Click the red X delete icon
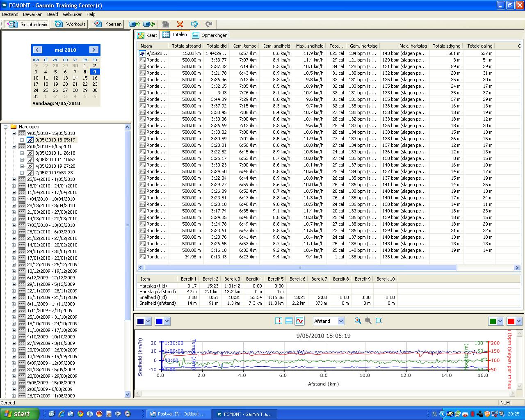 pos(180,24)
